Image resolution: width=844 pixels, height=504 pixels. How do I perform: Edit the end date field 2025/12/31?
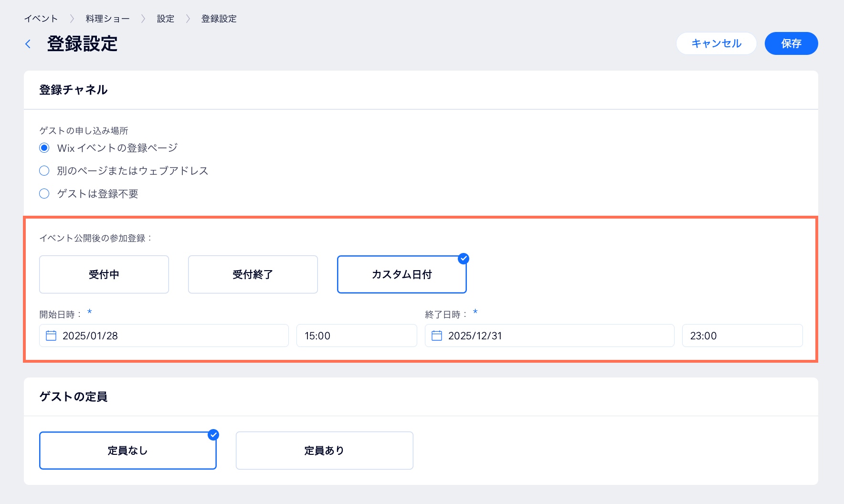pyautogui.click(x=549, y=336)
